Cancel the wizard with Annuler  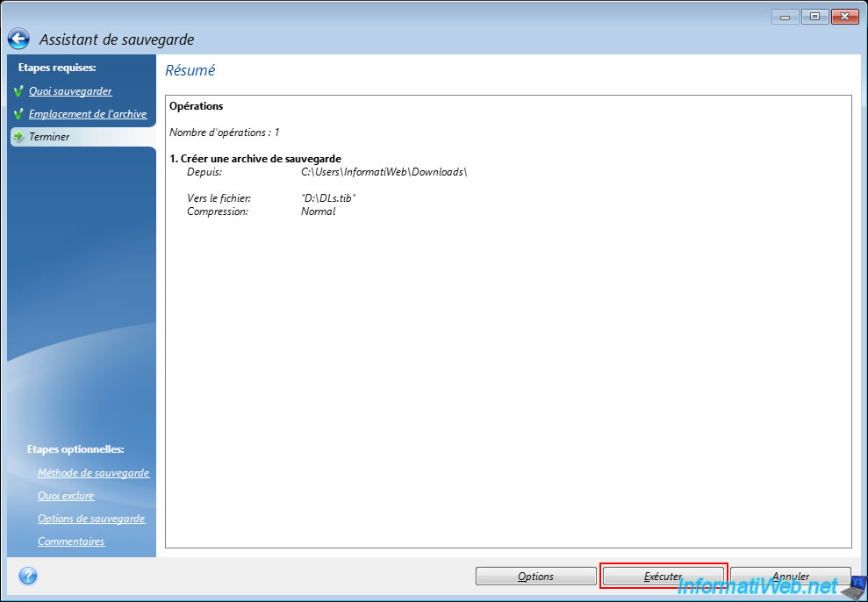(790, 577)
